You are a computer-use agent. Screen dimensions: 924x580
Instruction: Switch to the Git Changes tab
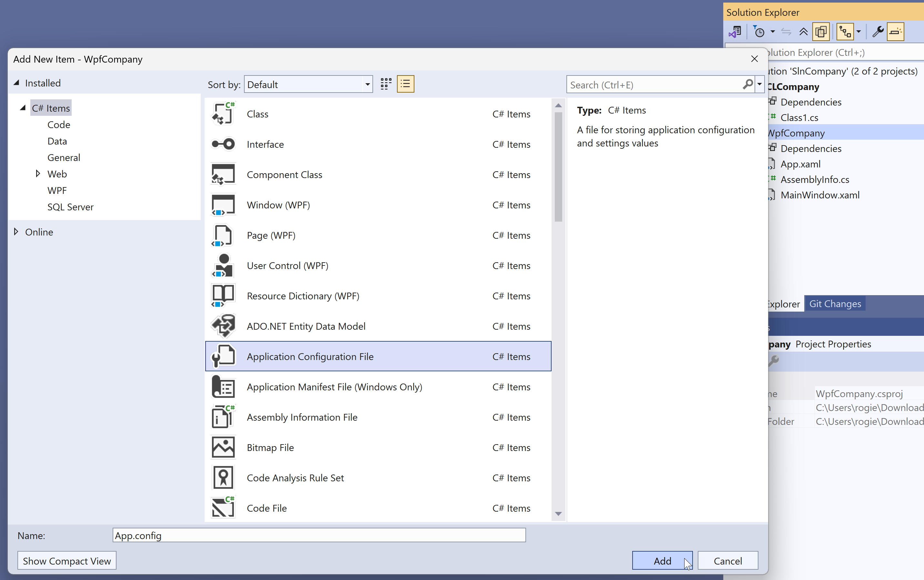tap(835, 304)
